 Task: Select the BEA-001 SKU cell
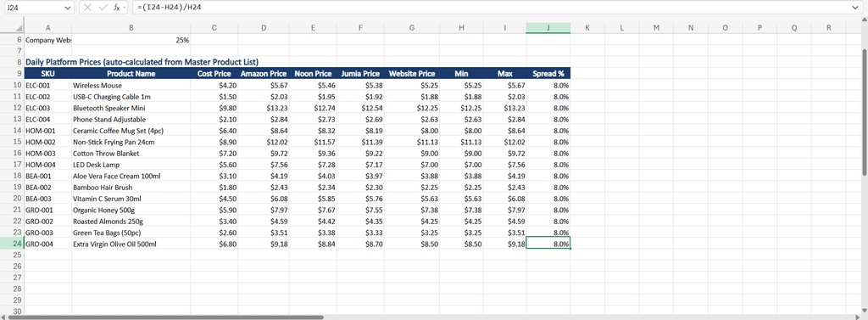(x=48, y=176)
